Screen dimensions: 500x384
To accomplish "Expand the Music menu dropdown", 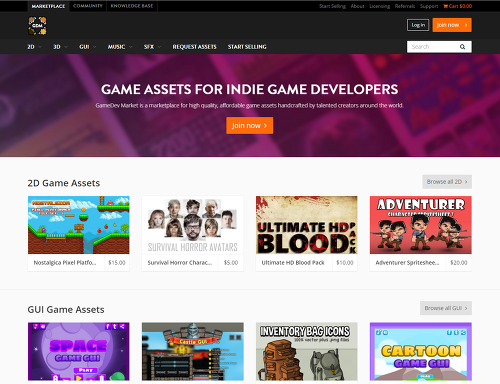I will [120, 47].
